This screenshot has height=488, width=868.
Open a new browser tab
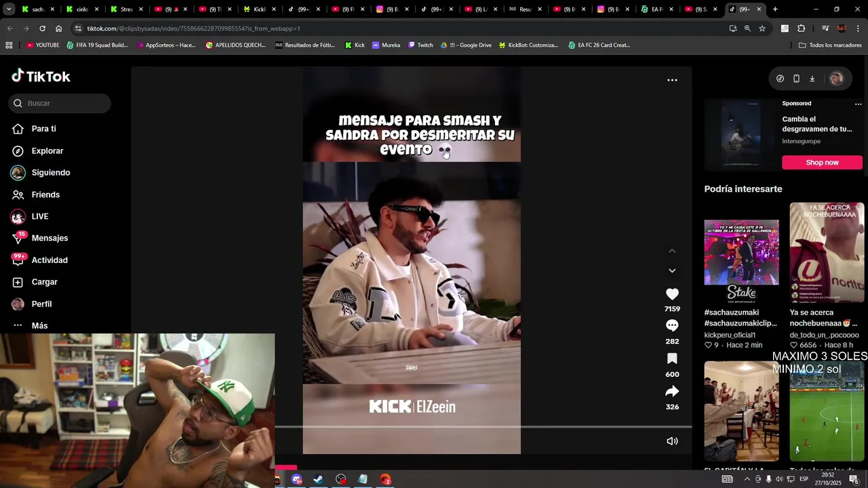click(x=775, y=9)
